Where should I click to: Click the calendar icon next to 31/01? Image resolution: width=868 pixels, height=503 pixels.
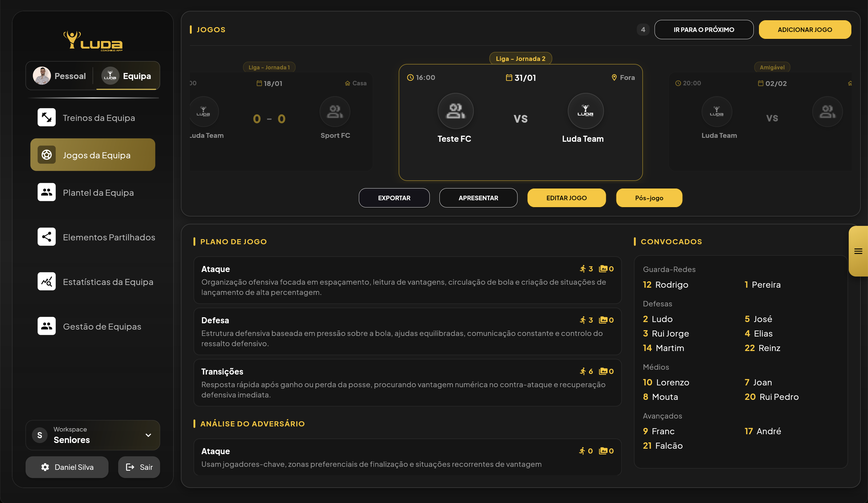tap(509, 78)
